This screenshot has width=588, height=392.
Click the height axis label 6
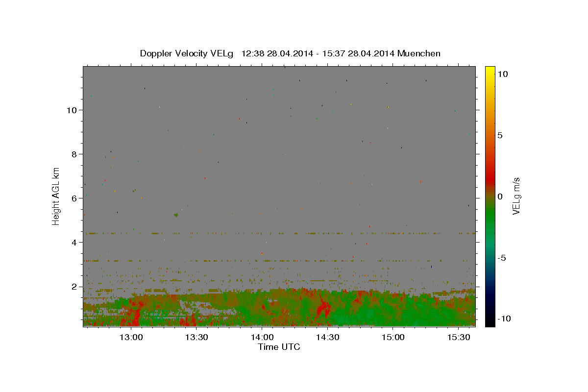point(75,198)
